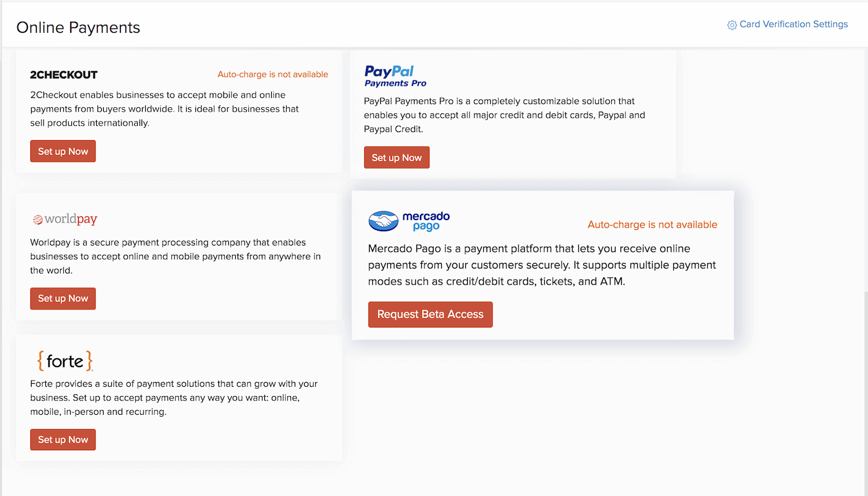Screen dimensions: 868x496
Task: Click the forte curly-braces logo
Action: point(65,361)
